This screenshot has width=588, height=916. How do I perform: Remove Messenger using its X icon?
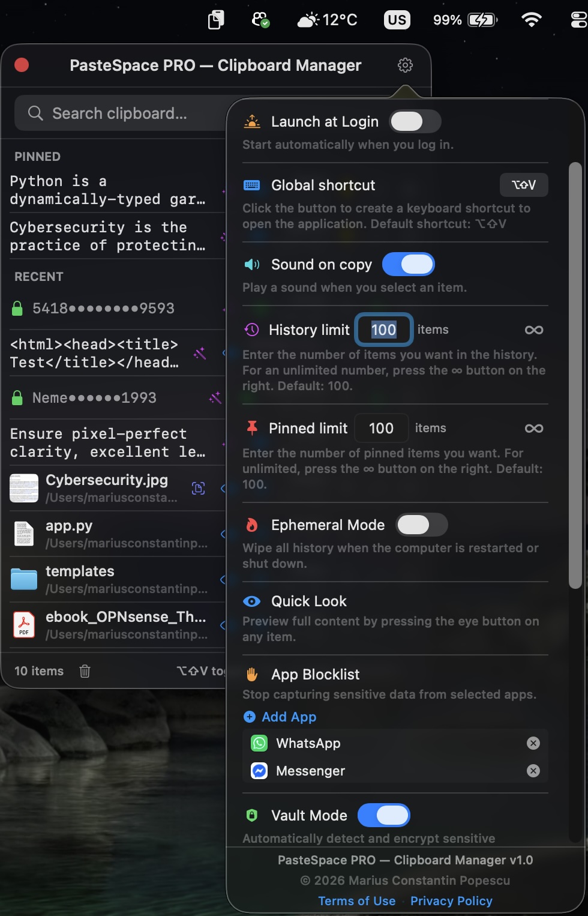(533, 771)
